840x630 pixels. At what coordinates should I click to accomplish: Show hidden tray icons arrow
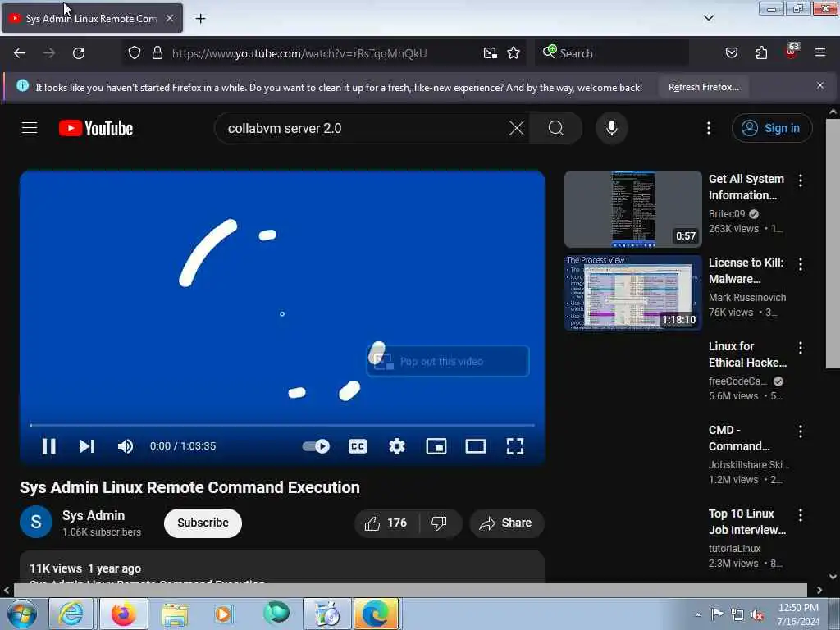[x=697, y=614]
